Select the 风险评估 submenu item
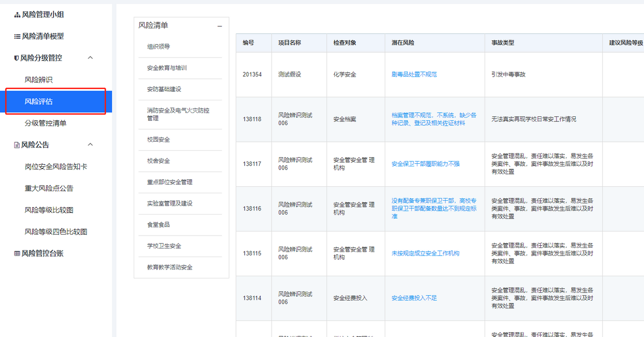 [x=39, y=101]
